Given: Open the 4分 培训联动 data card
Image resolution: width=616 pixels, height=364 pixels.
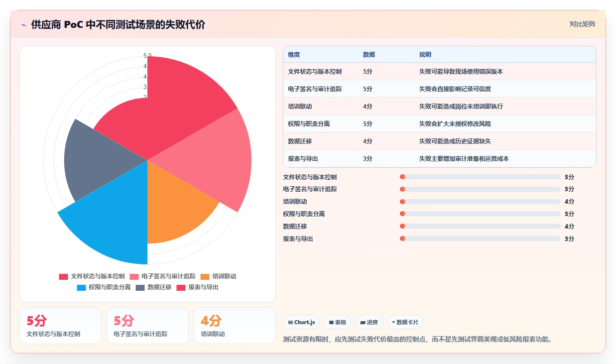Looking at the screenshot, I should tap(235, 326).
